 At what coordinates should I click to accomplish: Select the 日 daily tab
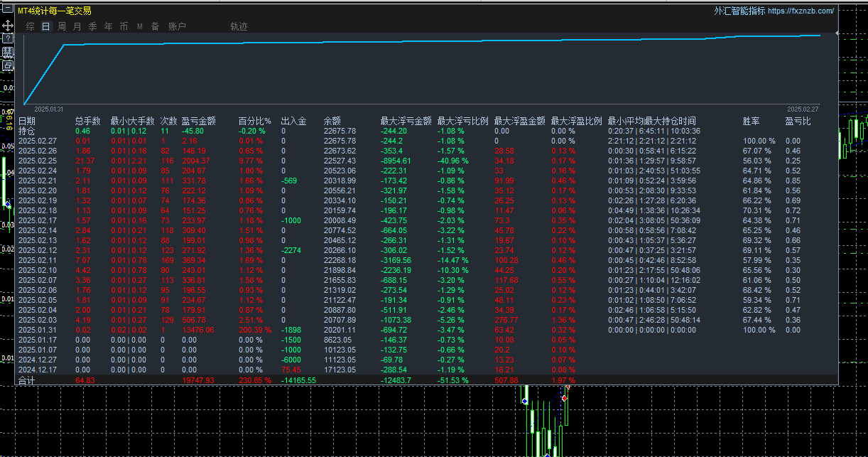coord(46,26)
